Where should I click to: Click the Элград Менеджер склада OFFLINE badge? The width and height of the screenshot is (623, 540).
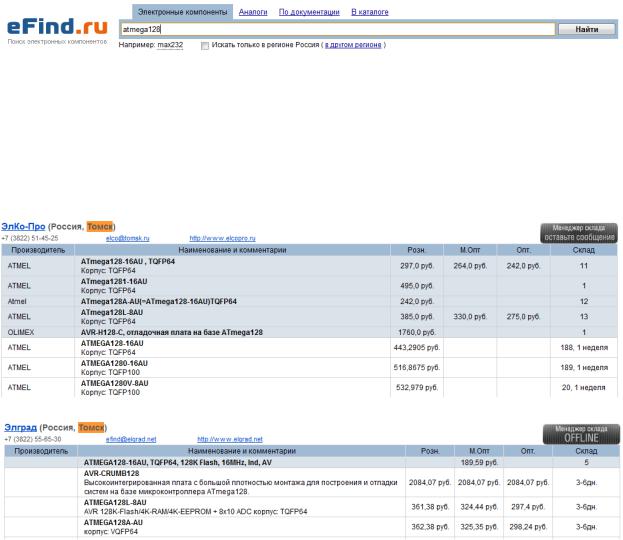click(581, 434)
